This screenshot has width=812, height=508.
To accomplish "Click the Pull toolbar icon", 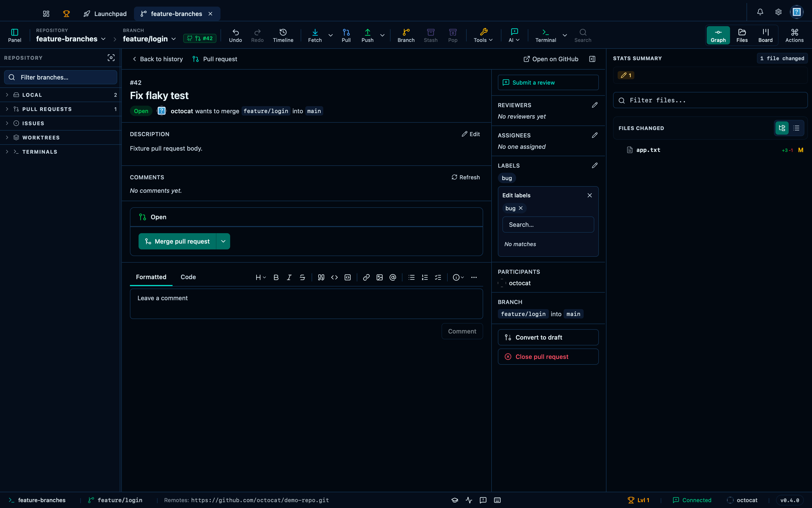I will [346, 35].
